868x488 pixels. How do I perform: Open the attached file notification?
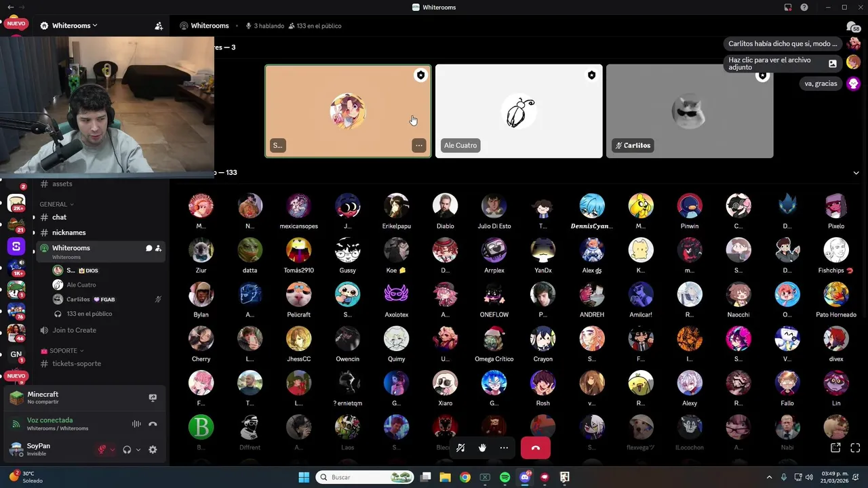783,64
